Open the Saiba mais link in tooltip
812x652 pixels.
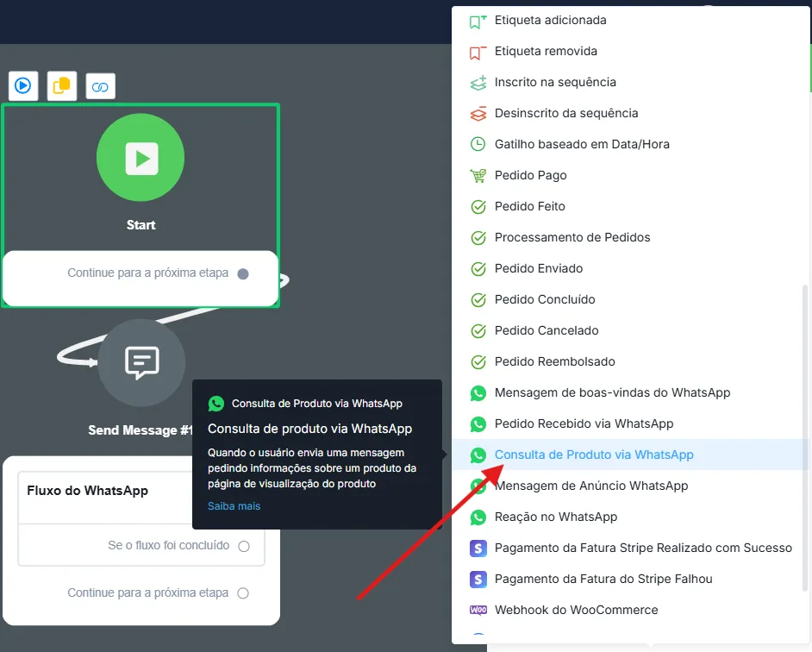tap(234, 506)
